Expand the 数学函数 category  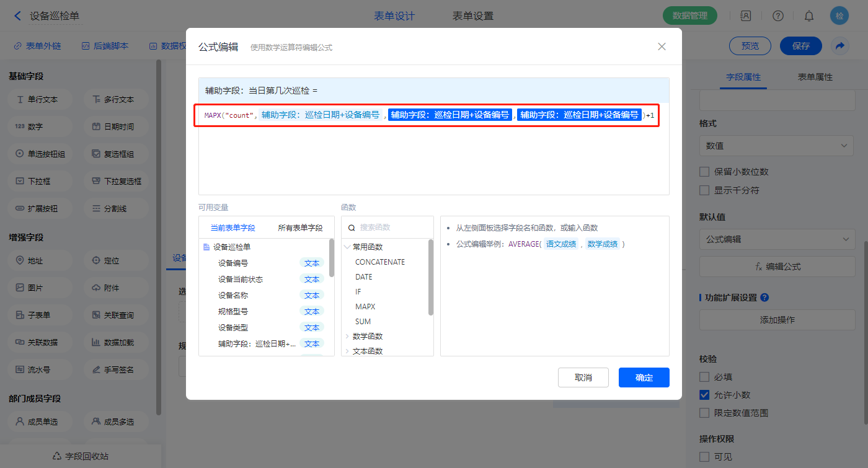(x=347, y=337)
